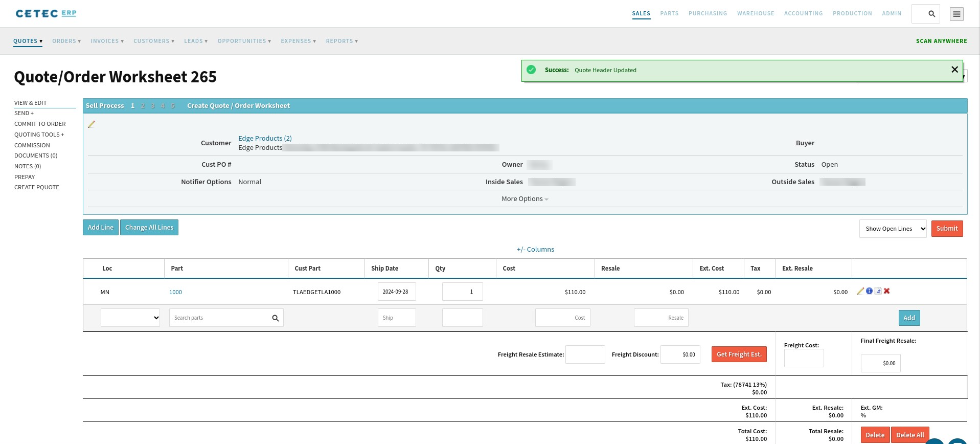Click the header edit pencil icon above Customer

pyautogui.click(x=92, y=124)
